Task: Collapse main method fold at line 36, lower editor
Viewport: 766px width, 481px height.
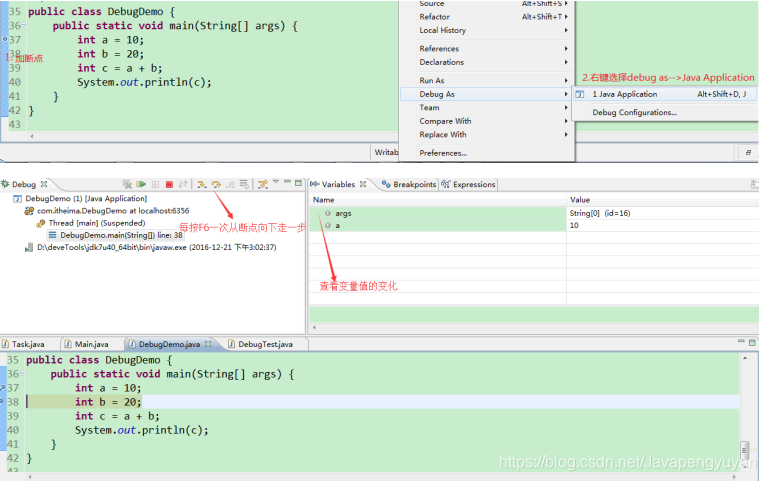Action: (22, 374)
